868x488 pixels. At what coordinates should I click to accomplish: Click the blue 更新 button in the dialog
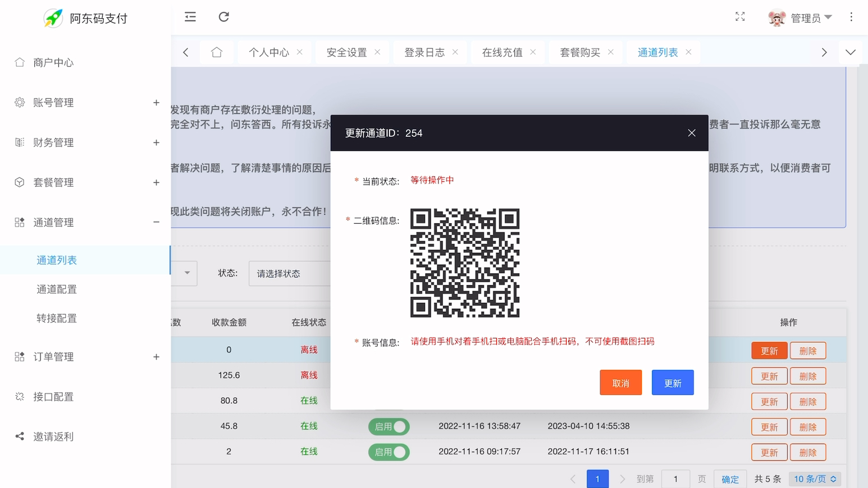(x=673, y=383)
